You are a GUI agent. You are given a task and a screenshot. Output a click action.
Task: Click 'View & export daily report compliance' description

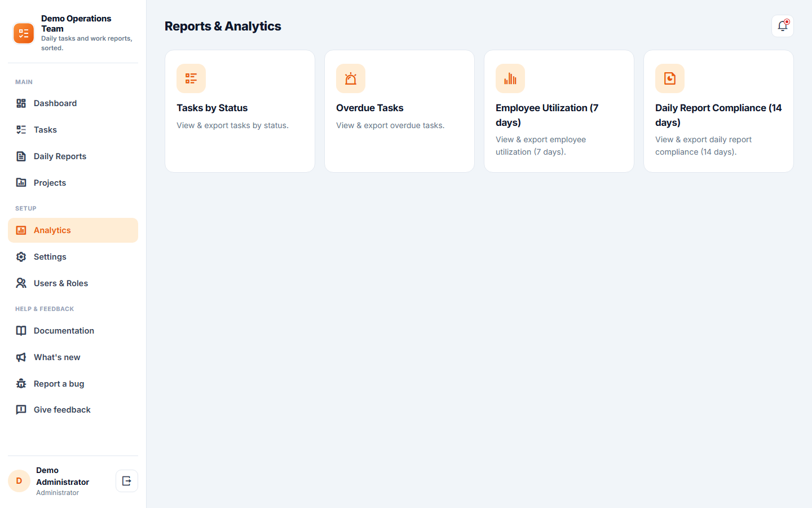(703, 146)
